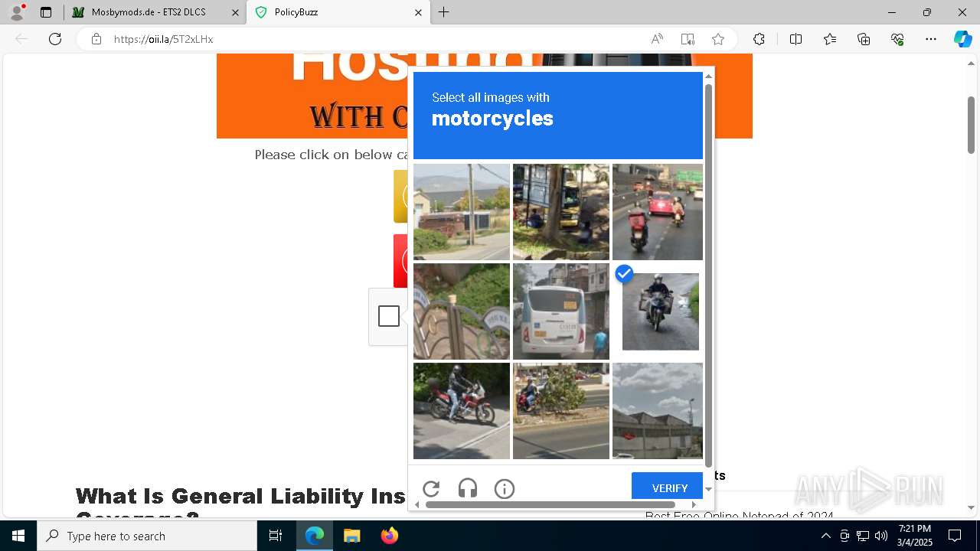View site information lock icon
The height and width of the screenshot is (551, 980).
(x=96, y=39)
